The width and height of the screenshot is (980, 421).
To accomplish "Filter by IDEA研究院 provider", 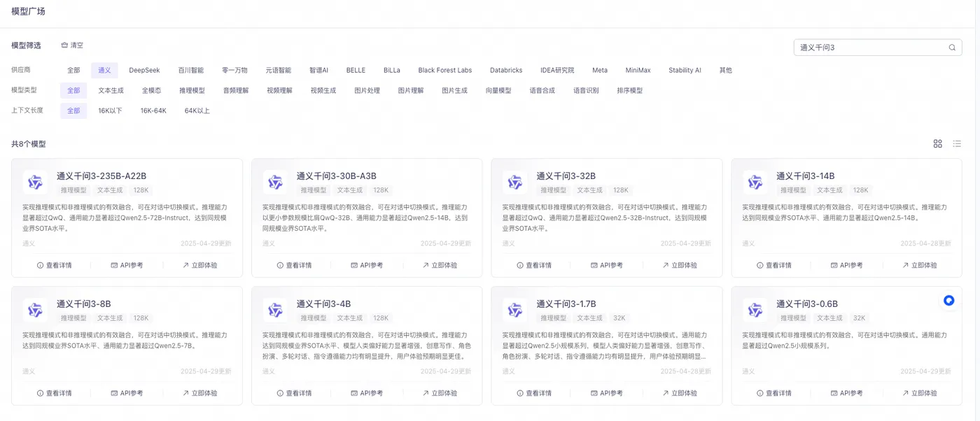I will (557, 70).
